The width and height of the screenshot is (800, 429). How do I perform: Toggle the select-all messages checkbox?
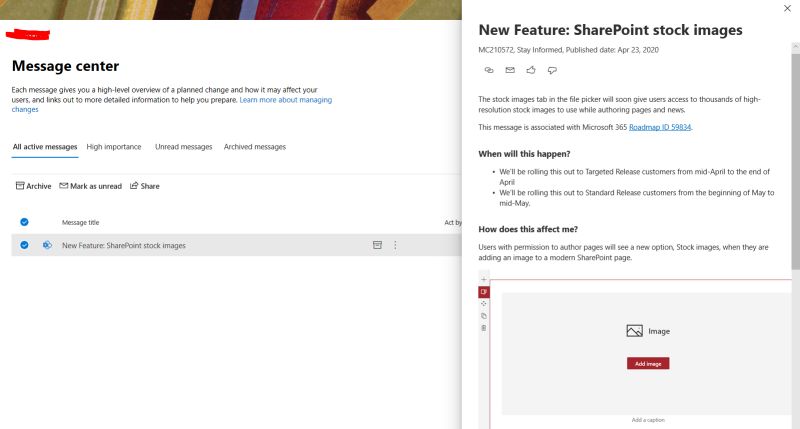point(24,222)
